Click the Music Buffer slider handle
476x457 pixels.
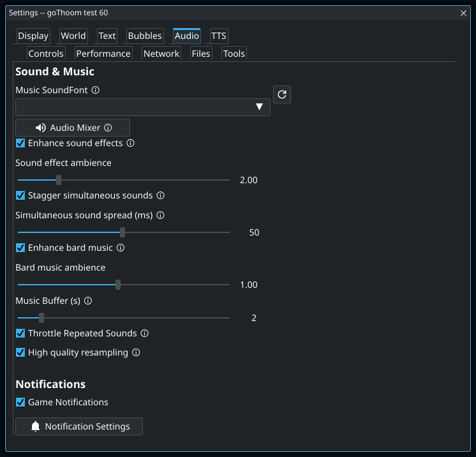point(41,318)
